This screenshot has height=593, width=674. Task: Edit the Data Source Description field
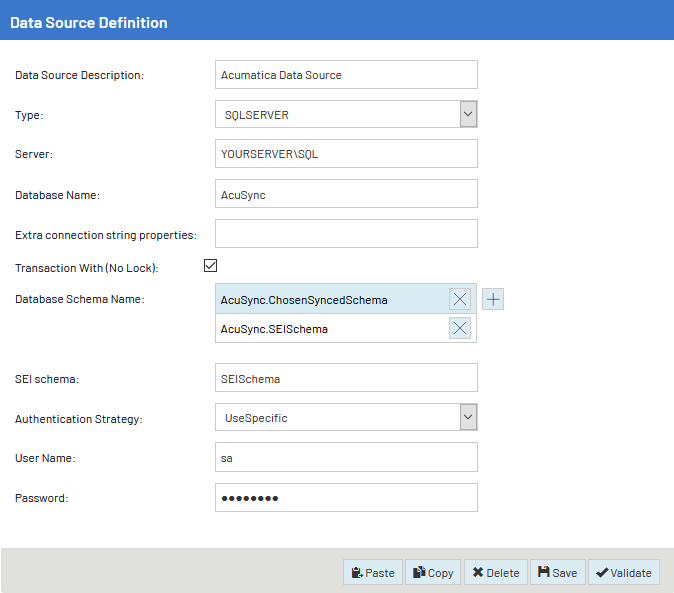(x=346, y=75)
